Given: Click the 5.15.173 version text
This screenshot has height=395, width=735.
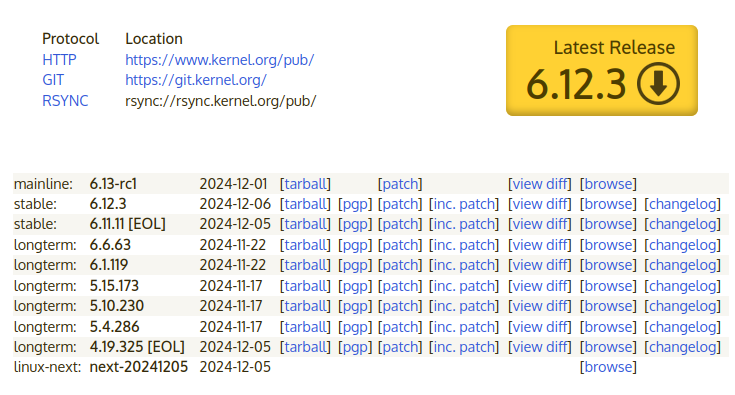Looking at the screenshot, I should pos(114,286).
